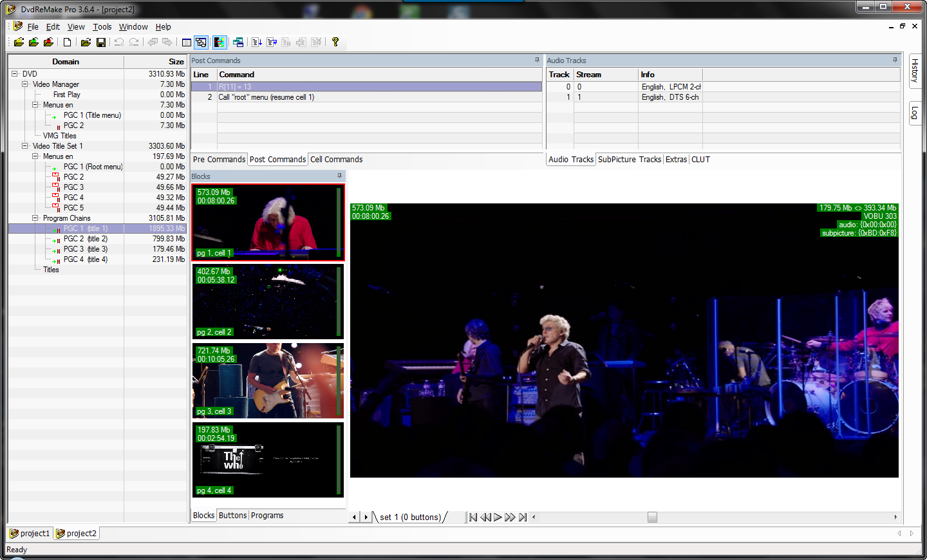Switch to the Cell Commands tab
Screen dimensions: 927x560
click(336, 160)
